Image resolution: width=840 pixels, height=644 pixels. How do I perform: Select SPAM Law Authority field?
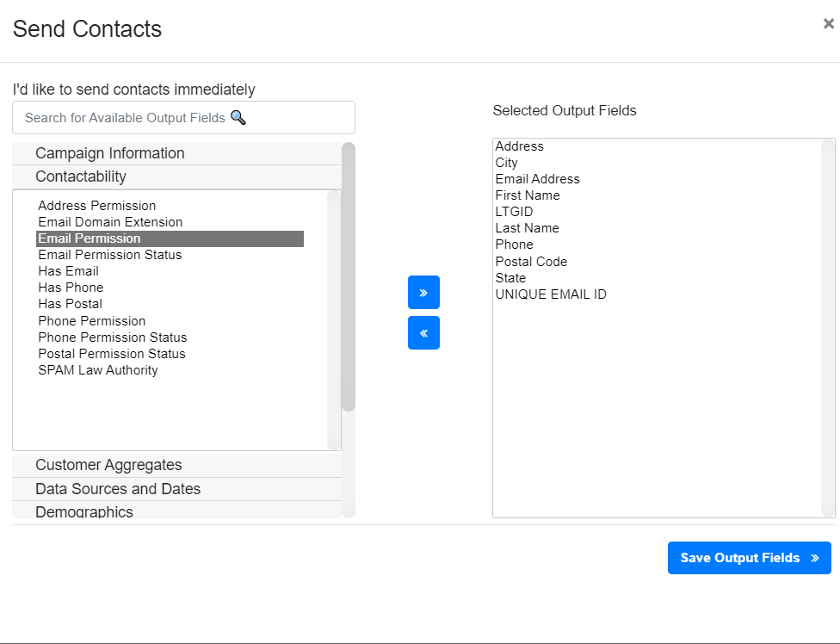point(98,370)
